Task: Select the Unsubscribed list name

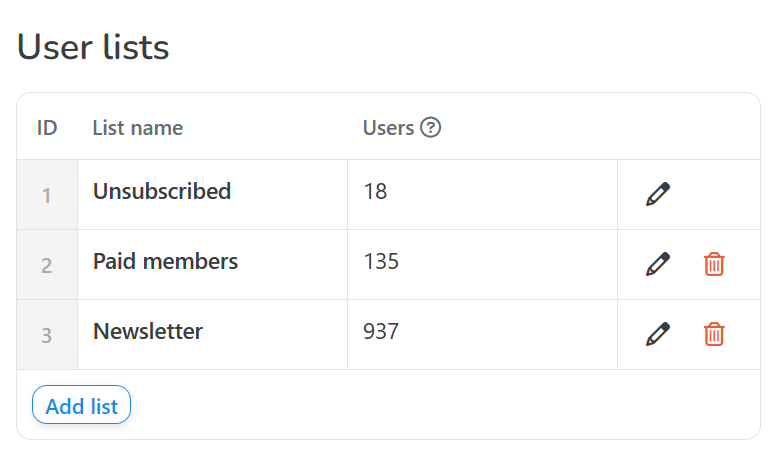Action: [x=162, y=191]
